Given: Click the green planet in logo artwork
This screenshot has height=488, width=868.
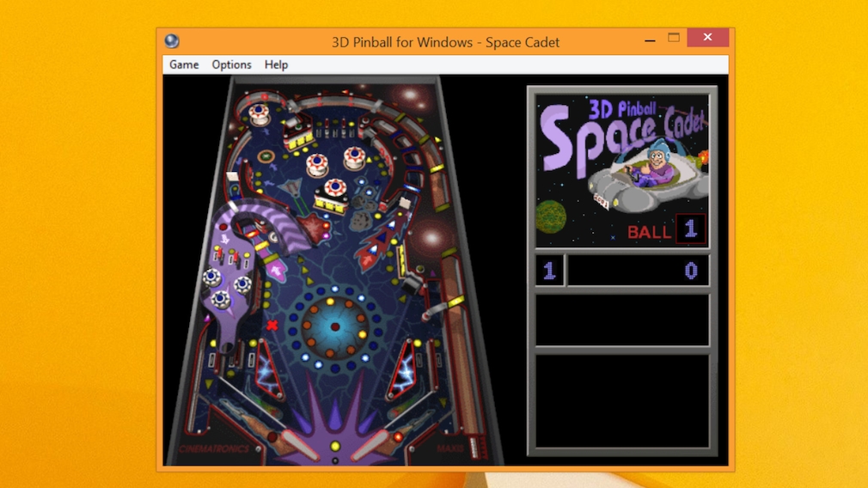Looking at the screenshot, I should point(551,217).
